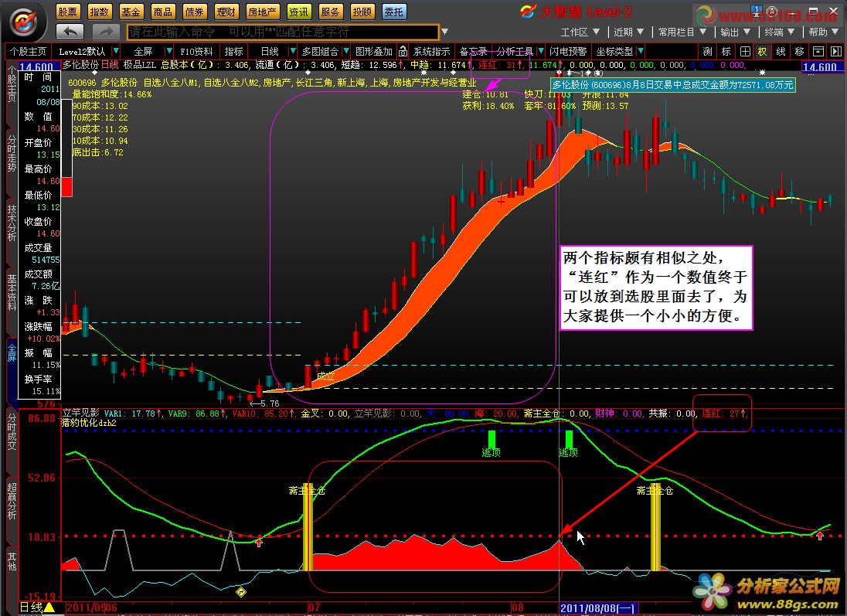Select the 标 marking tool icon
Image resolution: width=847 pixels, height=616 pixels.
726,51
